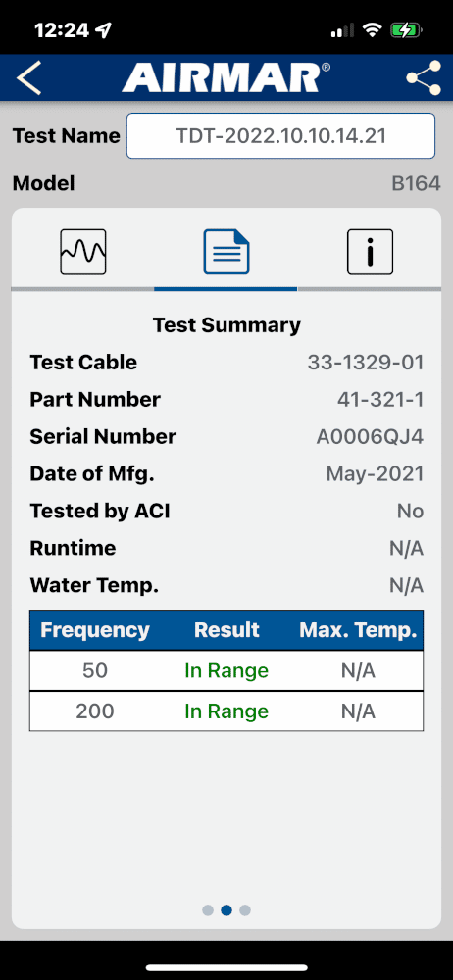Switch to the waveform graph tab
The width and height of the screenshot is (453, 980).
(83, 252)
